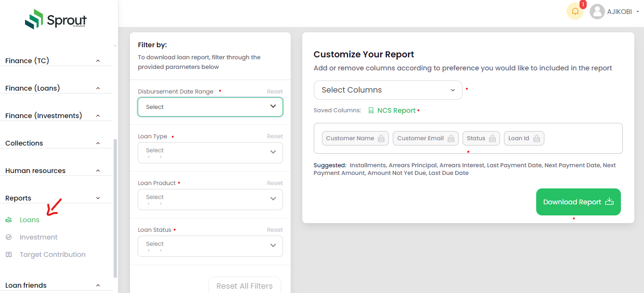Click the lock icon on Customer Name chip
The height and width of the screenshot is (293, 644).
coord(381,138)
